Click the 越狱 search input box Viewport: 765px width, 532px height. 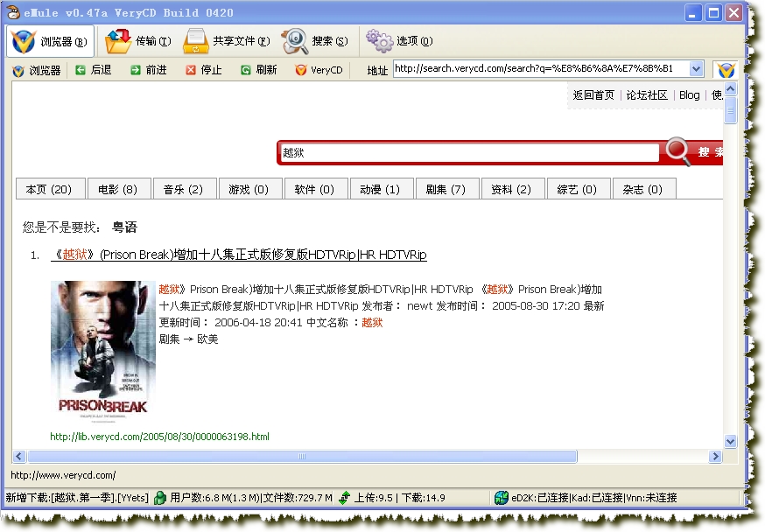pos(469,152)
